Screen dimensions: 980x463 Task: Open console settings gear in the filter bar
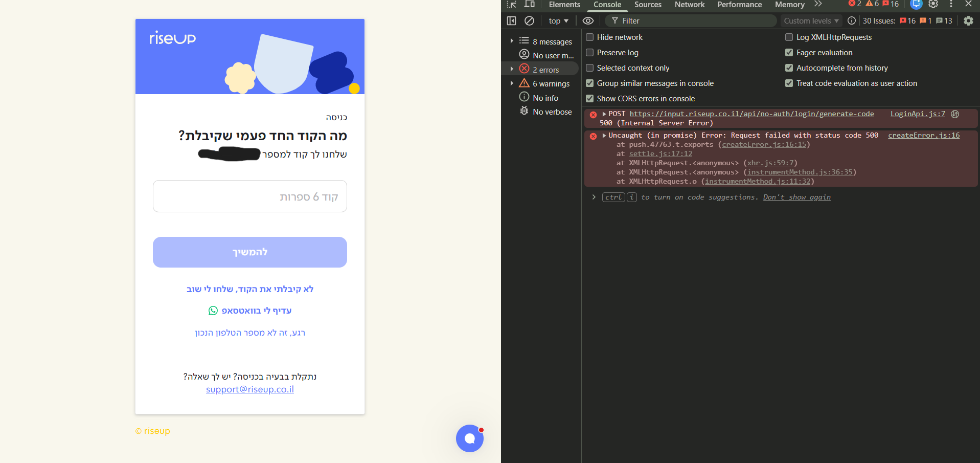coord(968,21)
